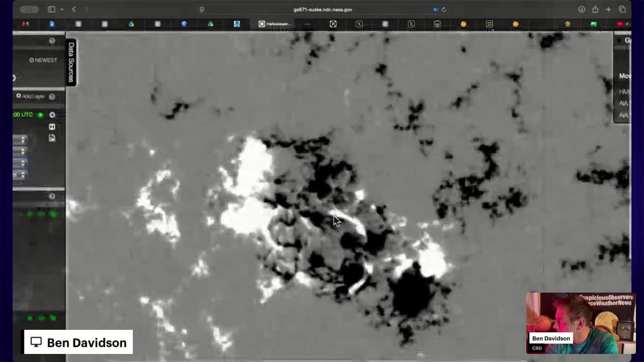Toggle the first green indicator in bottom row

pyautogui.click(x=30, y=318)
